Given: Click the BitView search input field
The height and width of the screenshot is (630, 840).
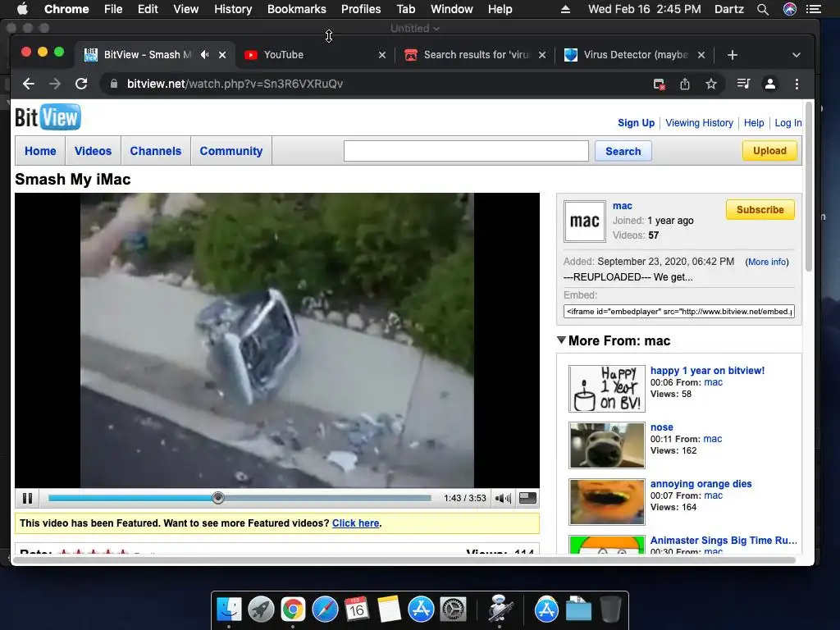Looking at the screenshot, I should tap(466, 151).
